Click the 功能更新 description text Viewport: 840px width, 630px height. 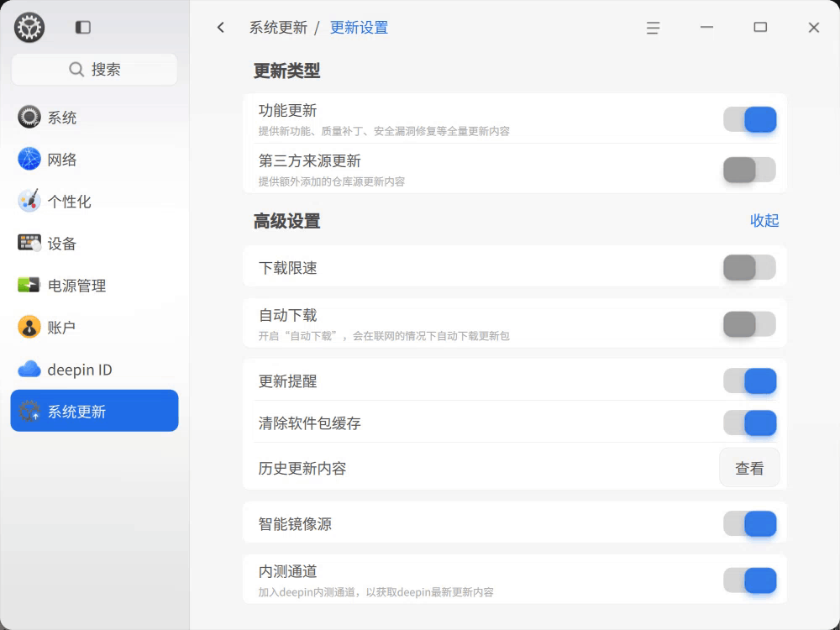[384, 131]
